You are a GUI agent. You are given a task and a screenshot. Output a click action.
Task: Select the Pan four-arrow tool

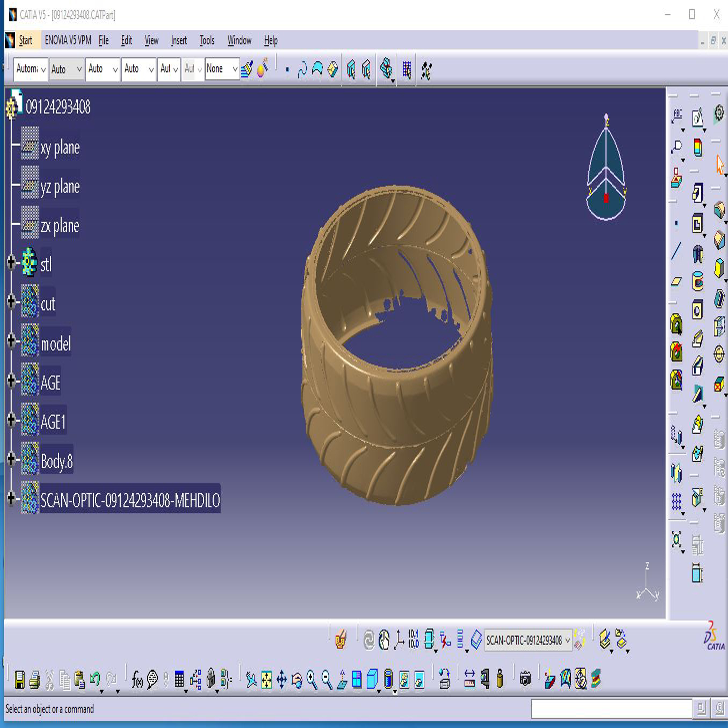pyautogui.click(x=282, y=680)
